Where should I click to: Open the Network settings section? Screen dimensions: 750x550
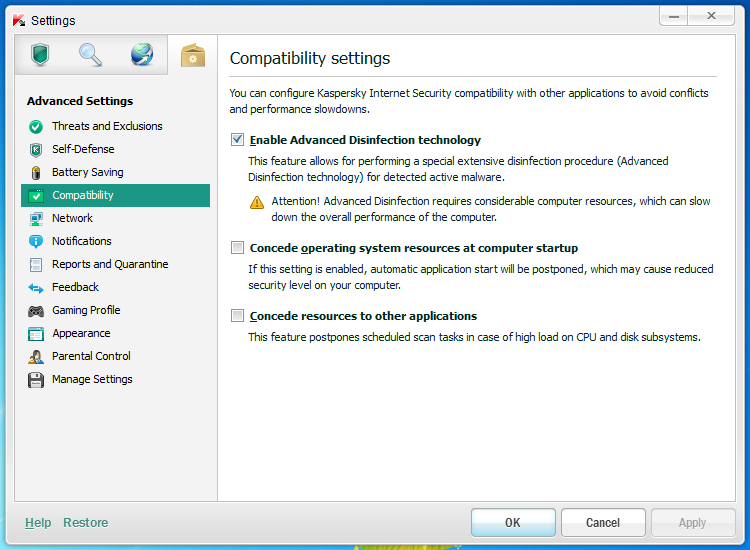tap(72, 218)
